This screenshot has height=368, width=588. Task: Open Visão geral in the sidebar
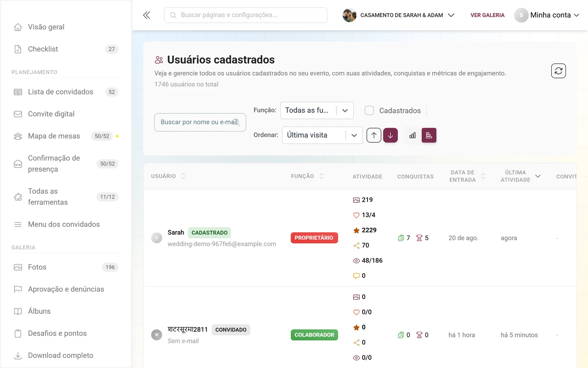[x=66, y=27]
